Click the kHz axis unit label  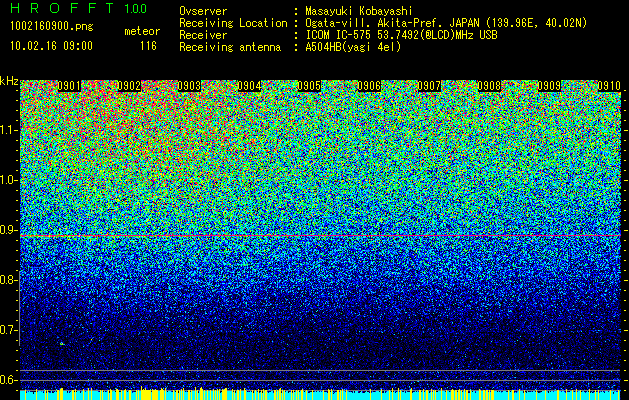(9, 81)
